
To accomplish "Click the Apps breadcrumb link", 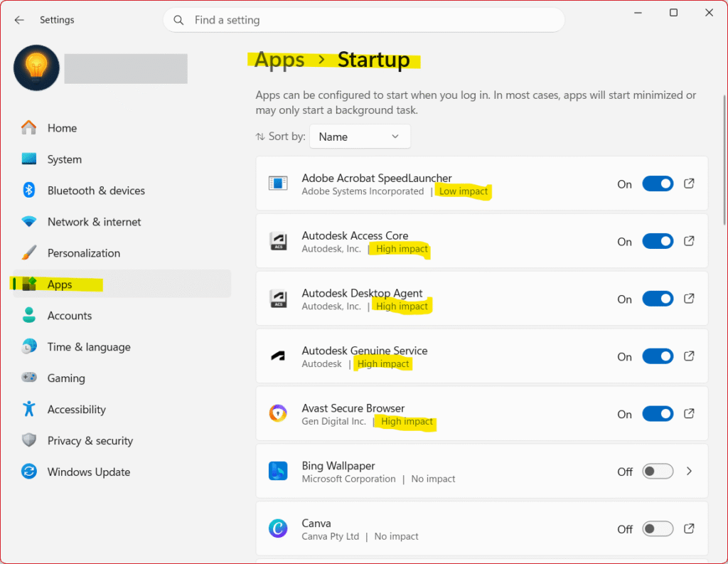I will tap(279, 60).
